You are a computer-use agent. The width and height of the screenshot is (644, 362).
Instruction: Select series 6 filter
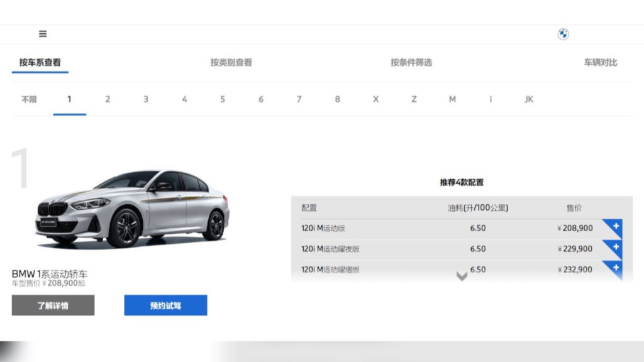tap(261, 99)
